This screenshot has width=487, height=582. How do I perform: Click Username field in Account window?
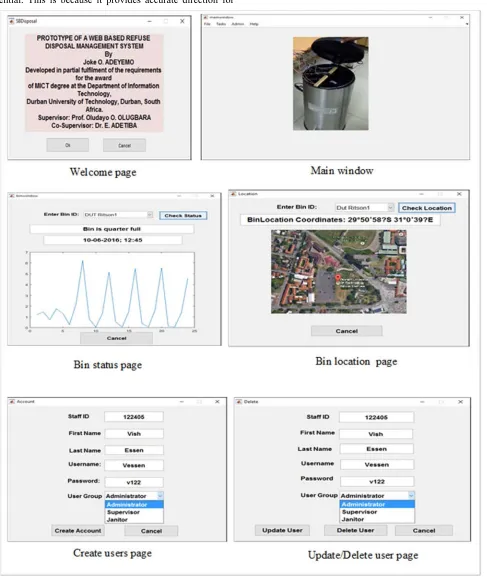(x=134, y=465)
